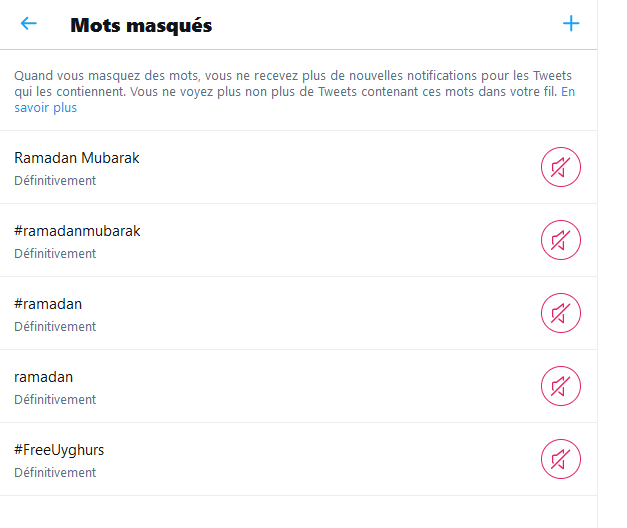Click the Mots masqués page title
Image resolution: width=627 pixels, height=528 pixels.
(x=141, y=25)
